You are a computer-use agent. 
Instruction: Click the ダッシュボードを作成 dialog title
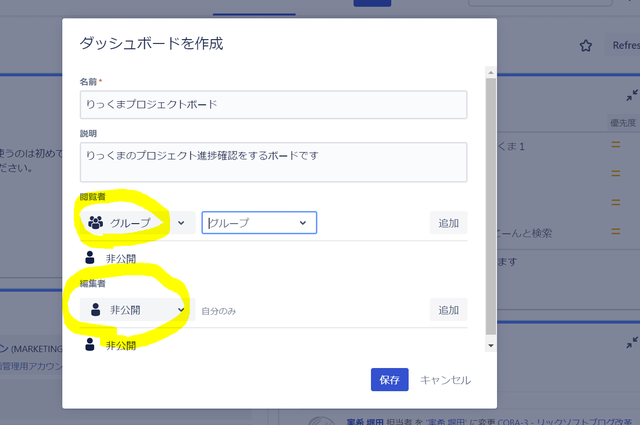tap(151, 43)
